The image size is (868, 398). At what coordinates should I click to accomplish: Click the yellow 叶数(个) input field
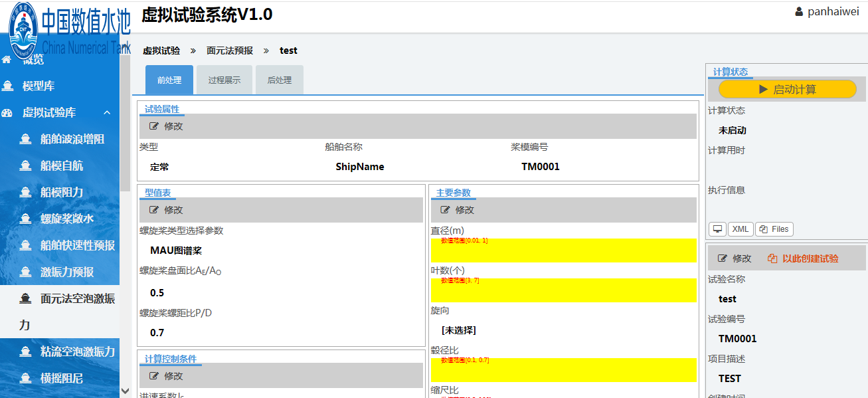(x=563, y=290)
